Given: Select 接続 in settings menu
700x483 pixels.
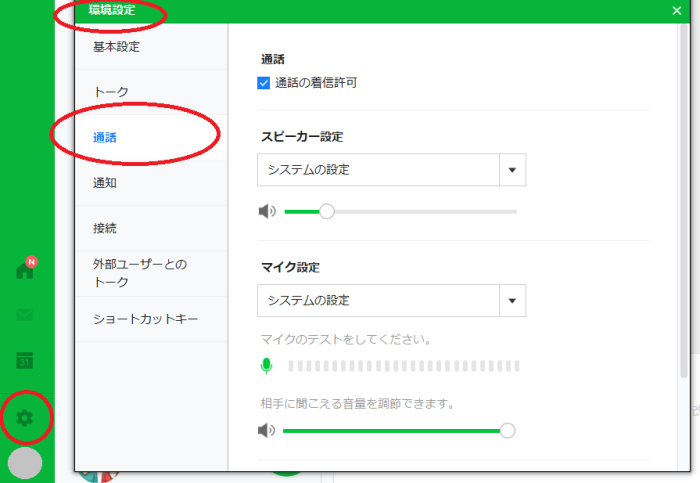Looking at the screenshot, I should click(151, 228).
